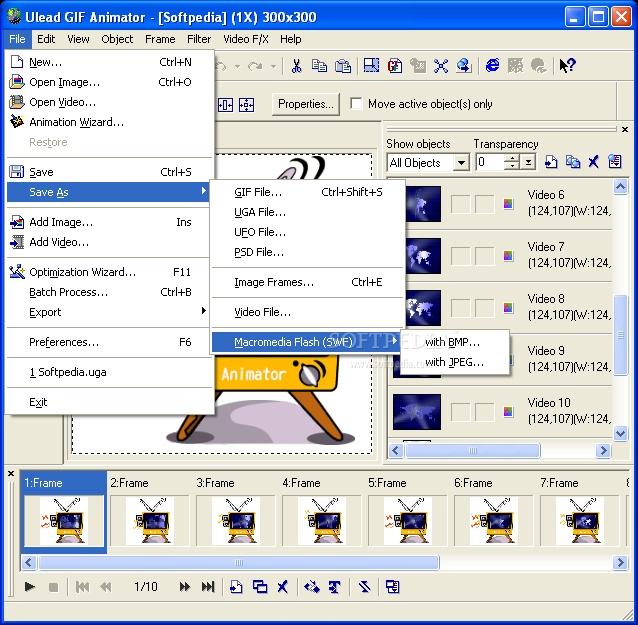Click delete frame X icon in frame toolbar
This screenshot has width=638, height=625.
pos(282,587)
